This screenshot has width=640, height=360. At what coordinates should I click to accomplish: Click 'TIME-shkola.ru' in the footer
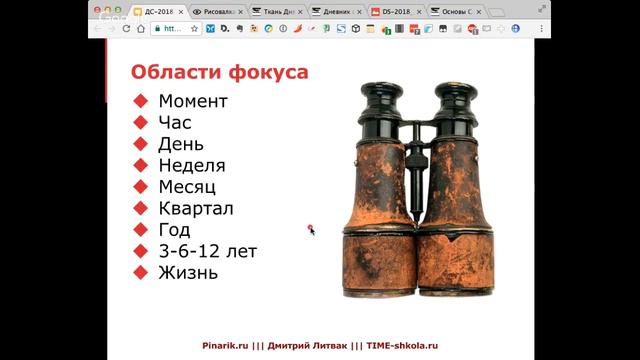402,346
